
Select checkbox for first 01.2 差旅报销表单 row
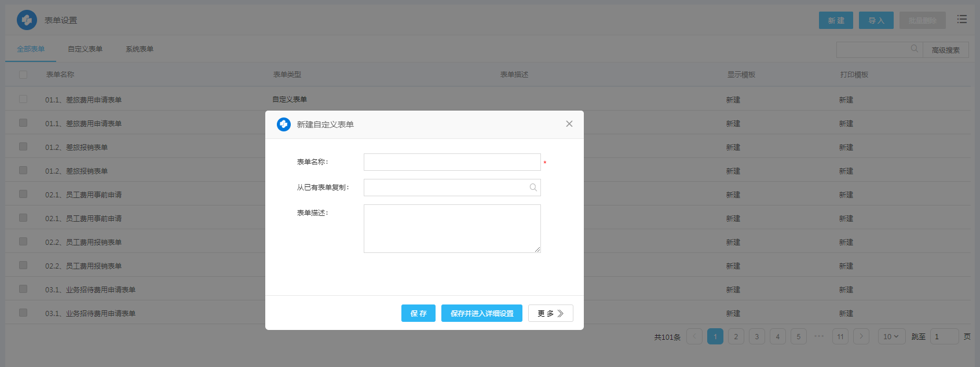click(x=23, y=146)
